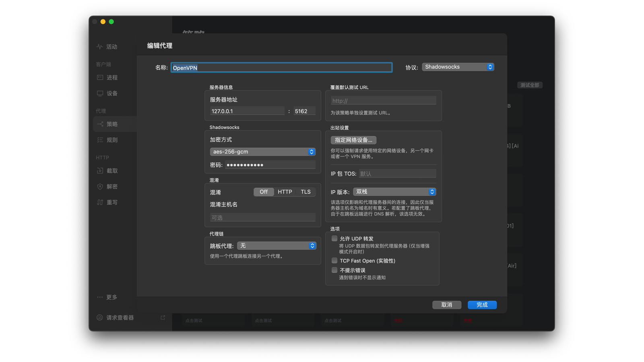644x362 pixels.
Task: Click the 完成 button
Action: pyautogui.click(x=482, y=305)
